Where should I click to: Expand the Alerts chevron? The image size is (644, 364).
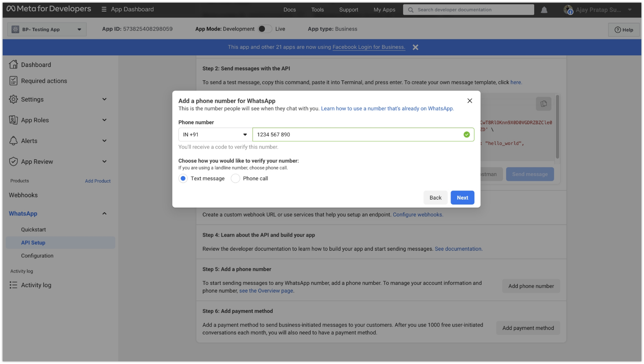(x=104, y=141)
